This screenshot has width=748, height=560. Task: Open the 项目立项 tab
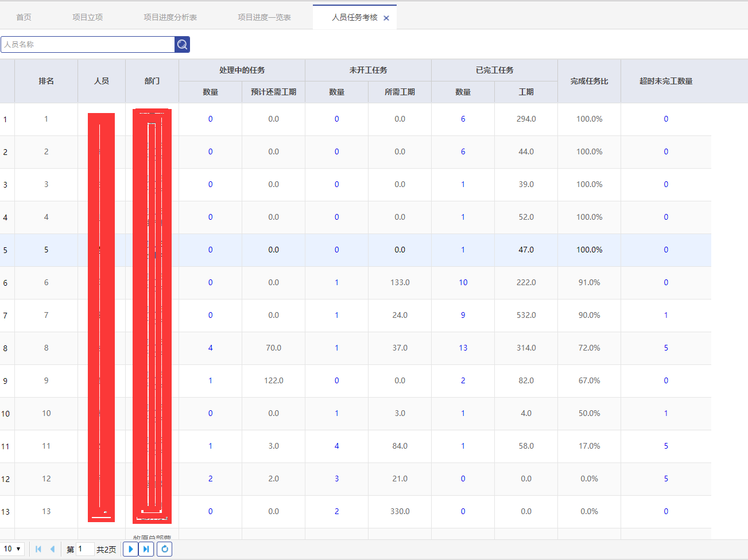click(x=87, y=17)
